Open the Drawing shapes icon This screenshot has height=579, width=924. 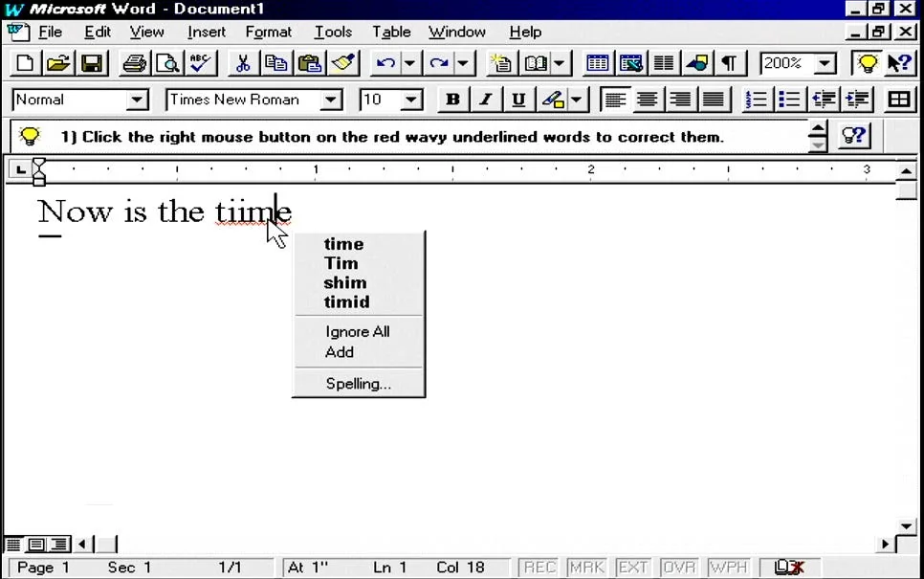[x=696, y=64]
